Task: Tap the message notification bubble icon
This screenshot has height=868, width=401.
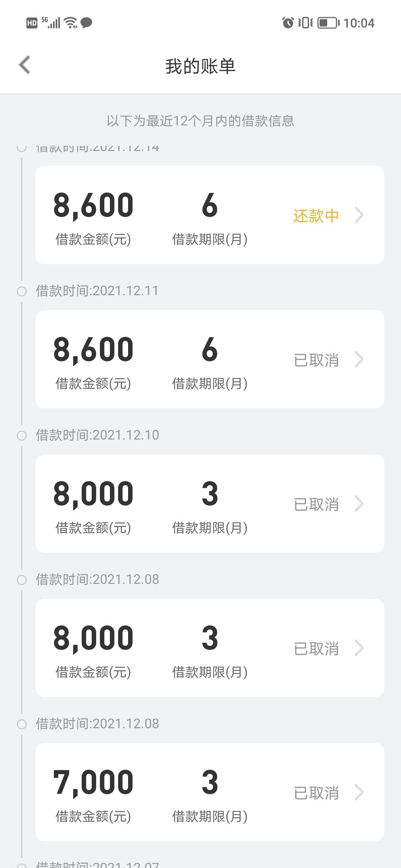Action: (86, 23)
